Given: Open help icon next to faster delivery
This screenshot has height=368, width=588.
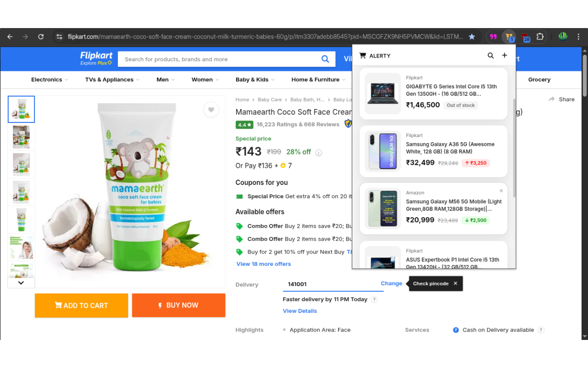Looking at the screenshot, I should click(x=374, y=299).
